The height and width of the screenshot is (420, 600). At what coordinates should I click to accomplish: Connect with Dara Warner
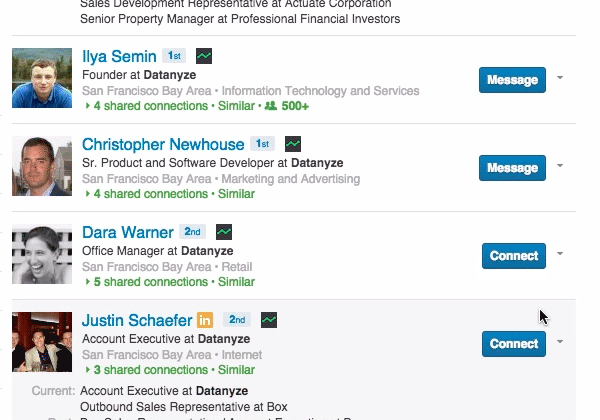[514, 256]
